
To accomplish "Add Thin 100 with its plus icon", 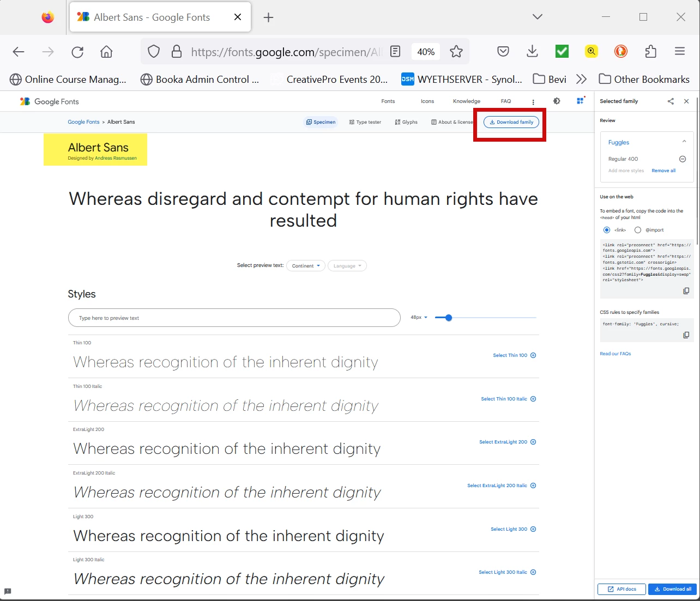I will click(533, 355).
